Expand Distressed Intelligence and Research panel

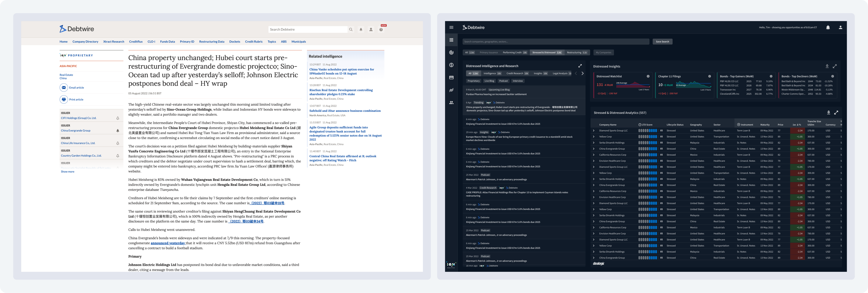580,66
